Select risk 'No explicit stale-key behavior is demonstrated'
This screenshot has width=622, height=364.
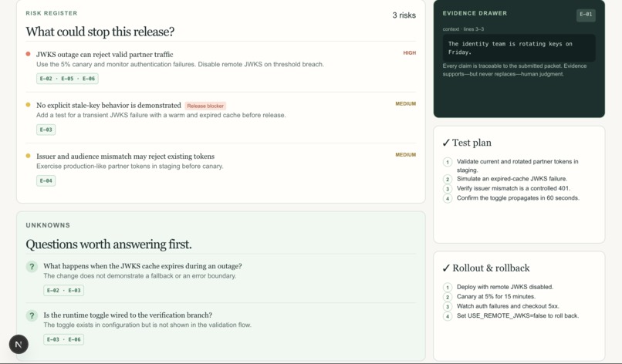pyautogui.click(x=109, y=105)
